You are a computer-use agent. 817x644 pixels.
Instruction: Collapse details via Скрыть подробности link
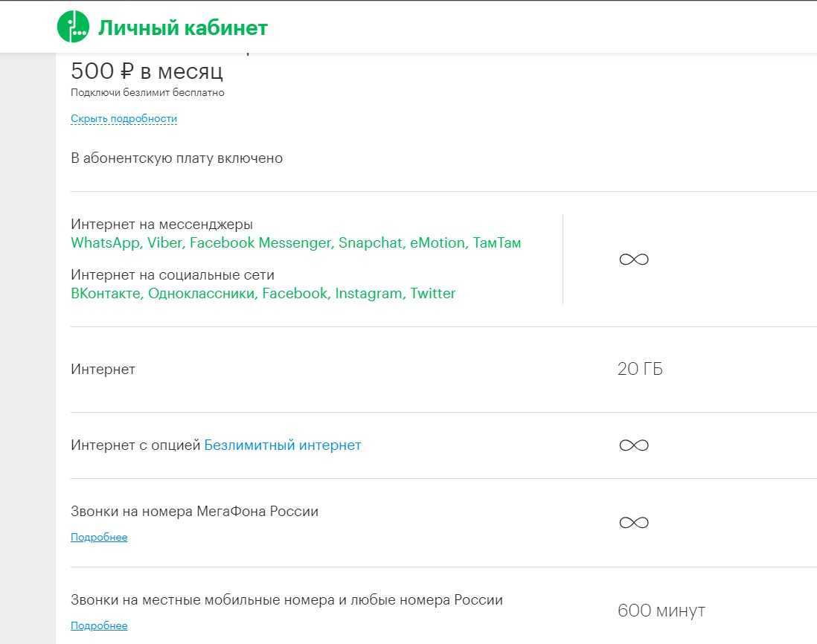[x=124, y=119]
